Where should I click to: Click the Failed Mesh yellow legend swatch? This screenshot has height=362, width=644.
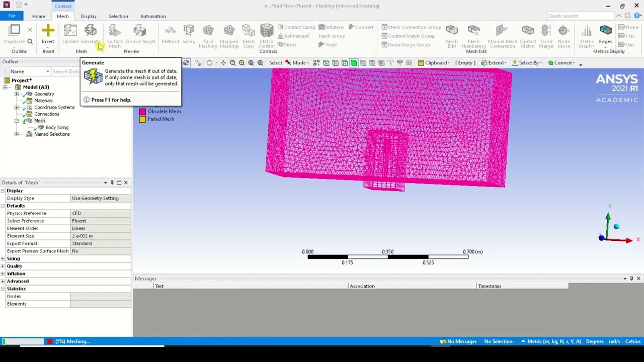pos(142,119)
